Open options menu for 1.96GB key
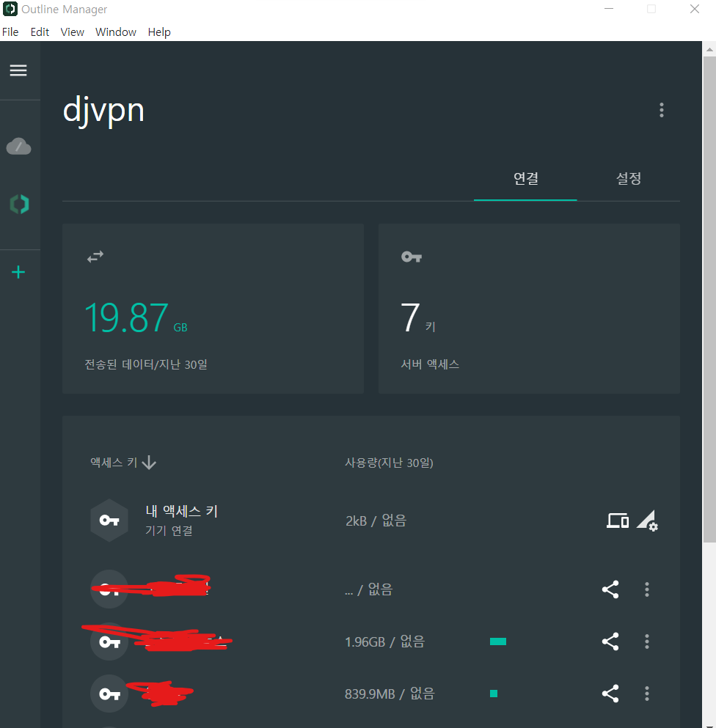716x728 pixels. (x=647, y=641)
